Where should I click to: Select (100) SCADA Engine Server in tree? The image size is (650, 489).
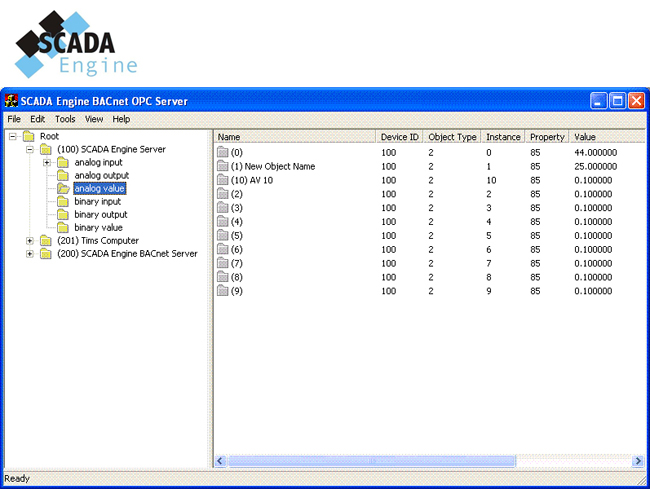111,149
